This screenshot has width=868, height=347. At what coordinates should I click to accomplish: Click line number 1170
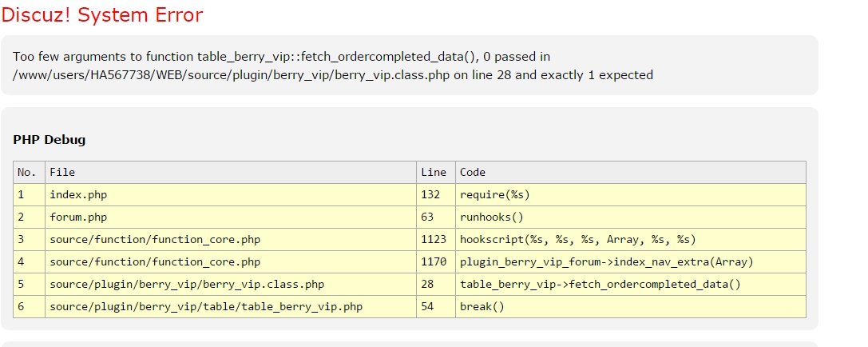click(436, 261)
